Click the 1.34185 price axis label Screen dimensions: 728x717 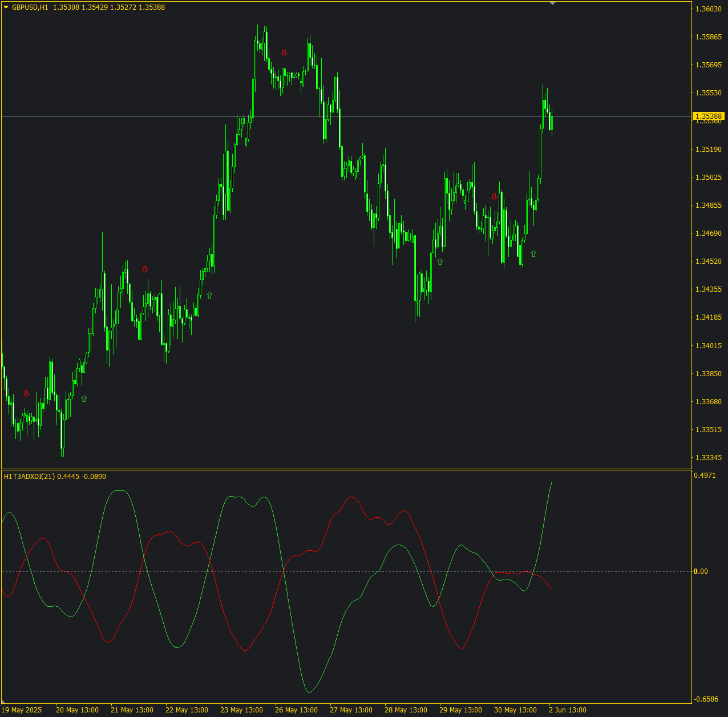(x=708, y=317)
